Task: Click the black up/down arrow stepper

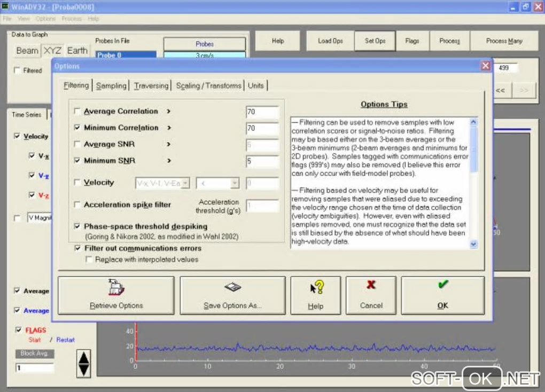Action: point(83,364)
